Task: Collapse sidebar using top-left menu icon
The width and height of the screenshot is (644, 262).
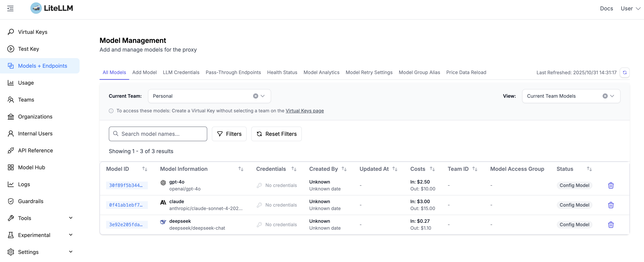Action: [10, 8]
